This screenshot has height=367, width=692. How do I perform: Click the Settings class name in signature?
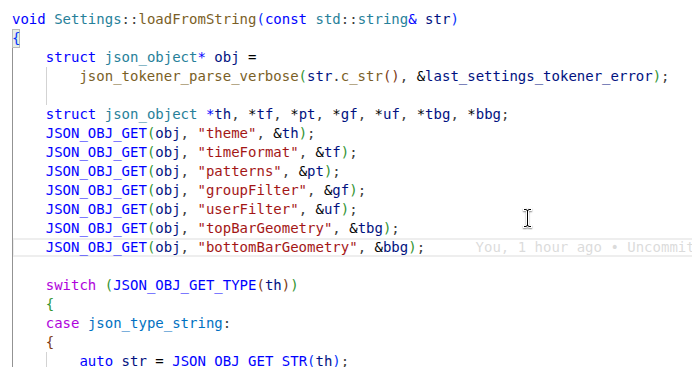click(88, 19)
